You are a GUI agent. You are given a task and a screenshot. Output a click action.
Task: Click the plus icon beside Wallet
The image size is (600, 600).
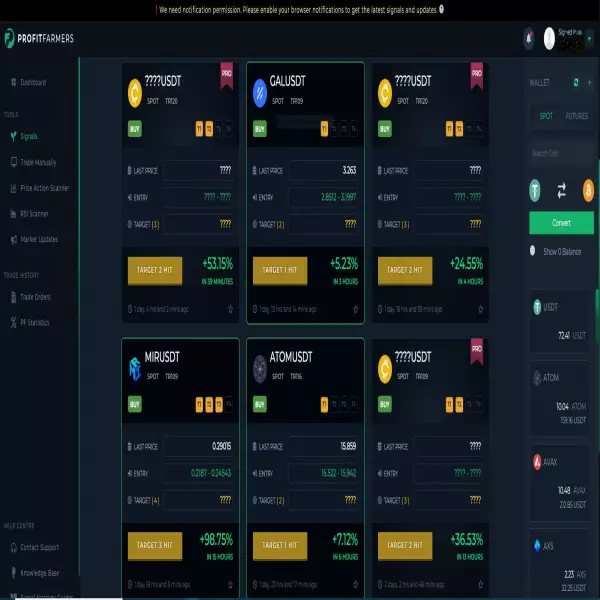[x=590, y=83]
